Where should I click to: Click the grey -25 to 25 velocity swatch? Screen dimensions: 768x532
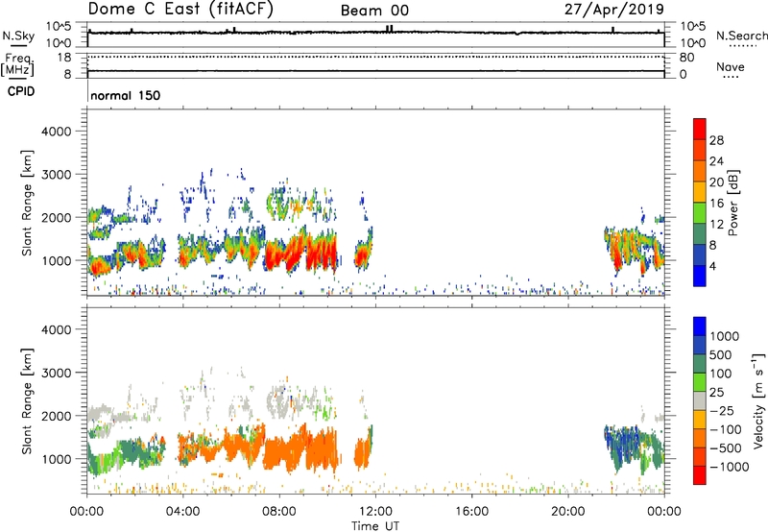(x=700, y=400)
